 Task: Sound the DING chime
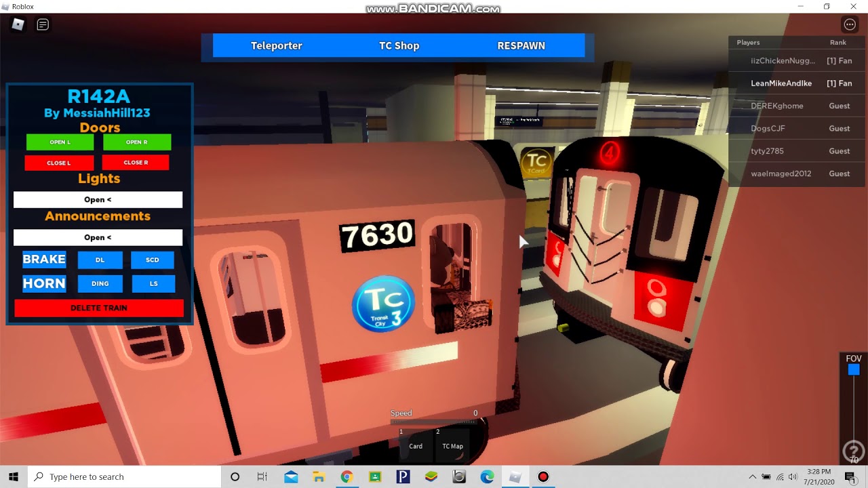pos(100,283)
